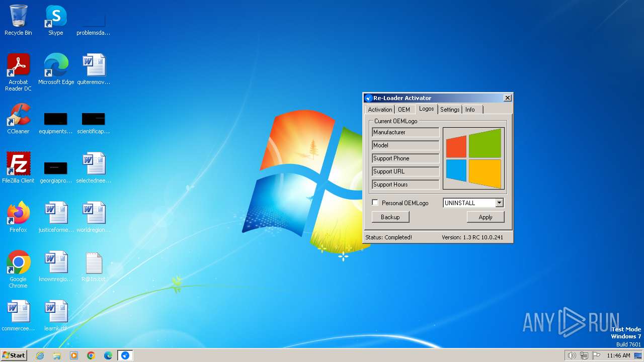Click the Show Desktop taskbar button

[638, 355]
